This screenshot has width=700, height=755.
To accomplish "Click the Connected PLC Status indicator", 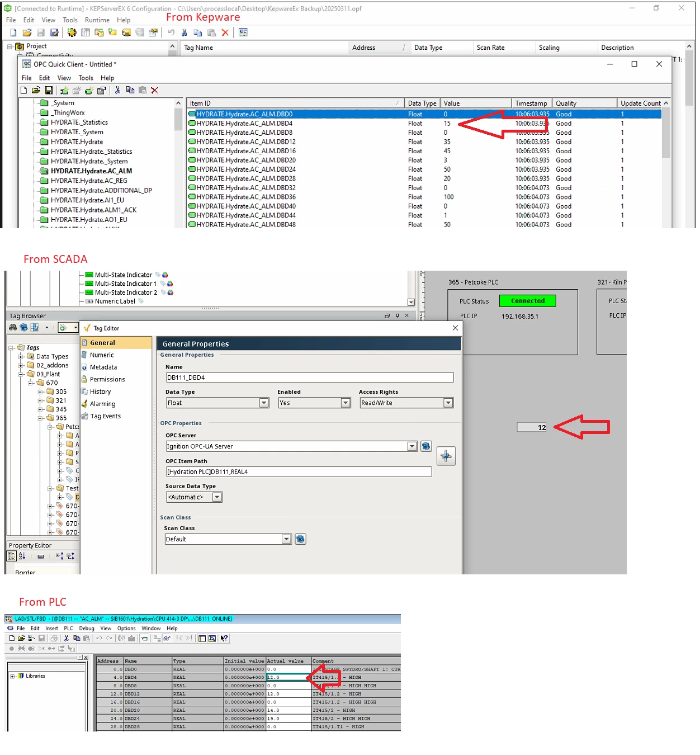I will coord(528,301).
